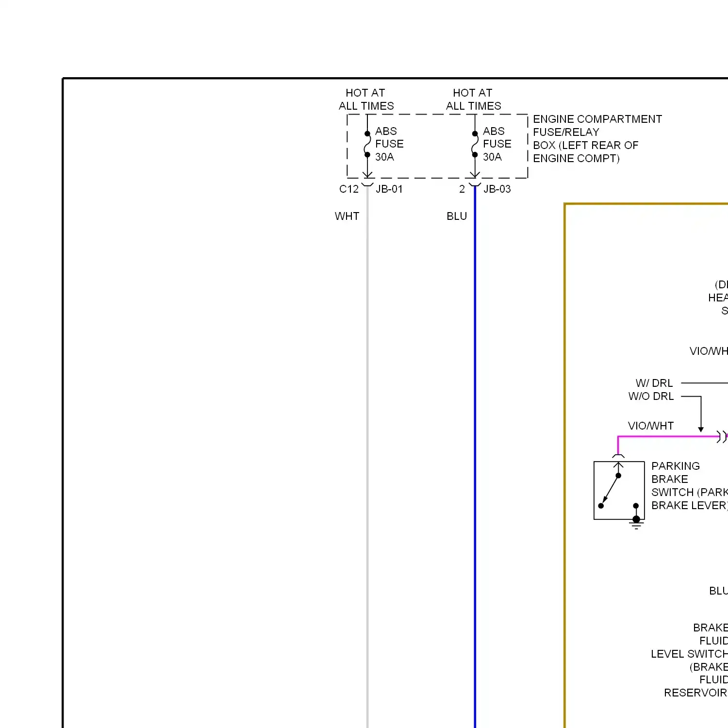Select the blue vertical wire from JB-03
Image resolution: width=728 pixels, height=728 pixels.
click(x=475, y=456)
